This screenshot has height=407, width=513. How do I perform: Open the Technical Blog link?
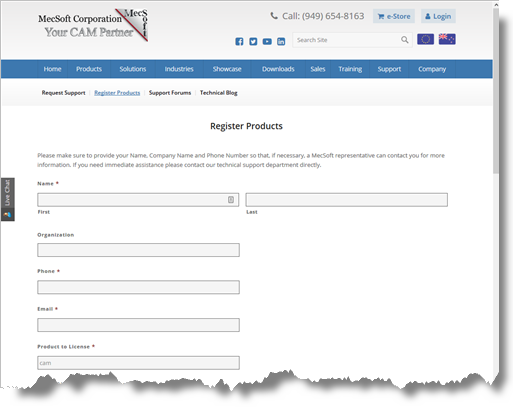(x=218, y=93)
